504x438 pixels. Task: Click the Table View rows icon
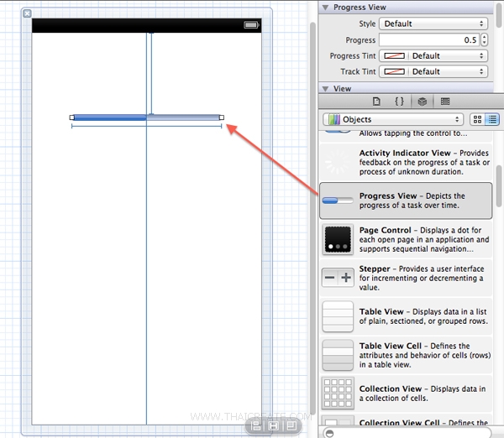tap(338, 316)
